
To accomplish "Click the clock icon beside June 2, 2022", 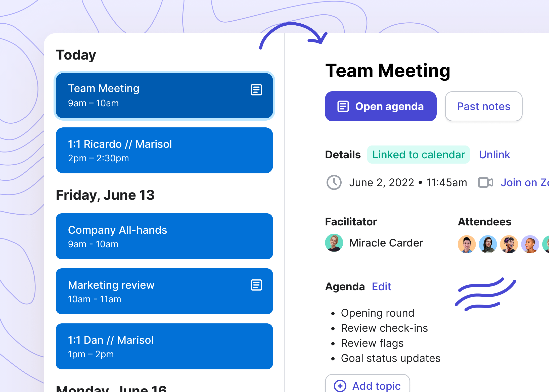I will (334, 182).
